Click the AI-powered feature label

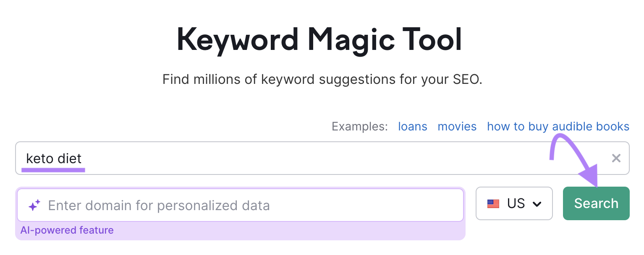[67, 230]
